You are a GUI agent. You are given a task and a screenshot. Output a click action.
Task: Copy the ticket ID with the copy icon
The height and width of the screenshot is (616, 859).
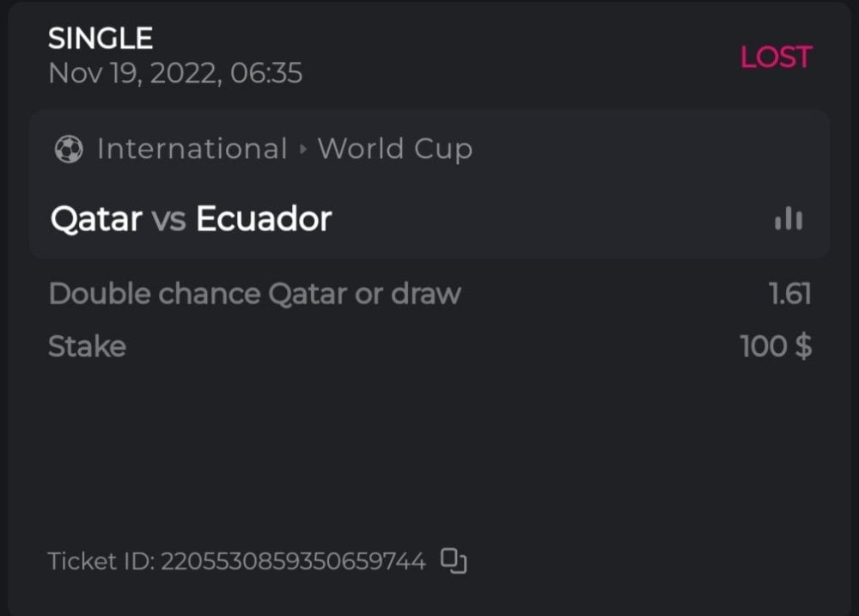click(454, 561)
